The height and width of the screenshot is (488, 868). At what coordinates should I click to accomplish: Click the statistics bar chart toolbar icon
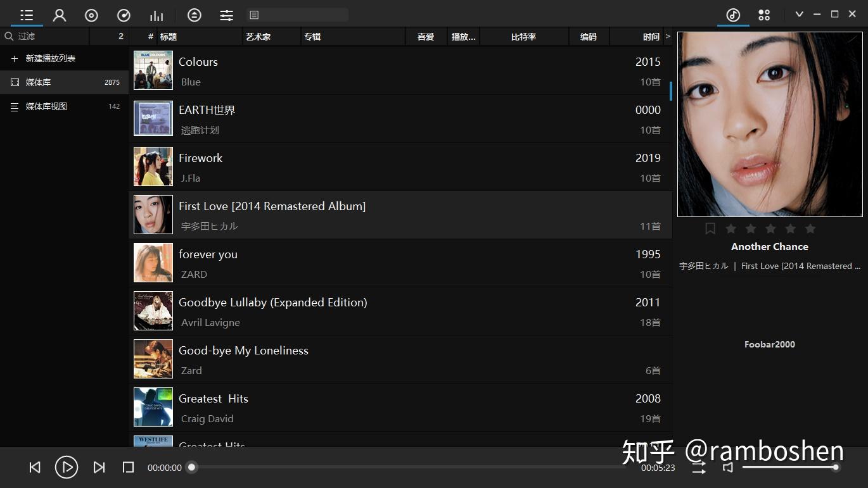[x=156, y=15]
